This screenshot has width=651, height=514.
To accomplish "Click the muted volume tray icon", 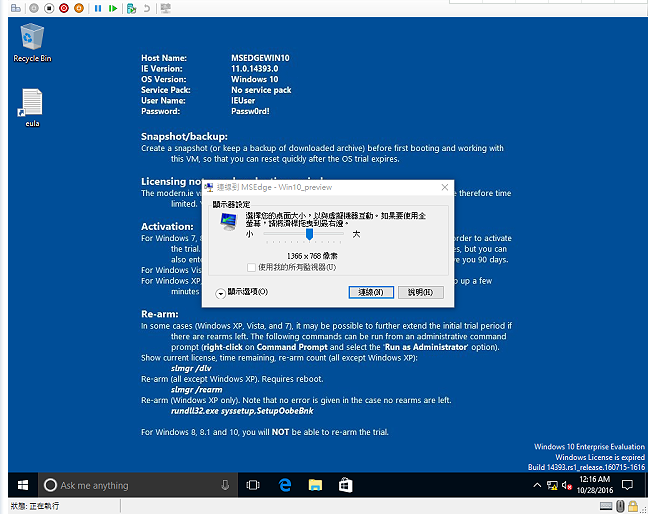I will pos(567,485).
